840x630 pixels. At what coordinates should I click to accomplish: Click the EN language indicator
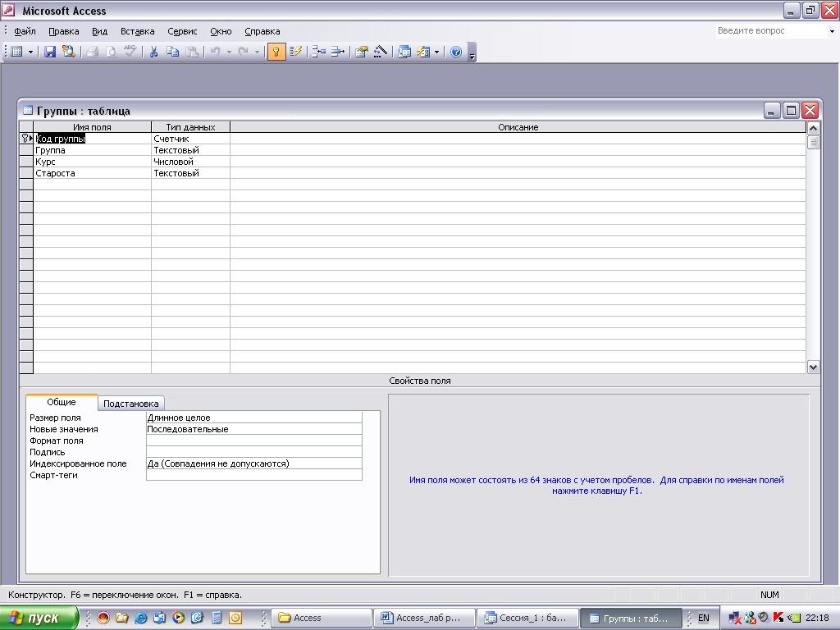[x=703, y=618]
